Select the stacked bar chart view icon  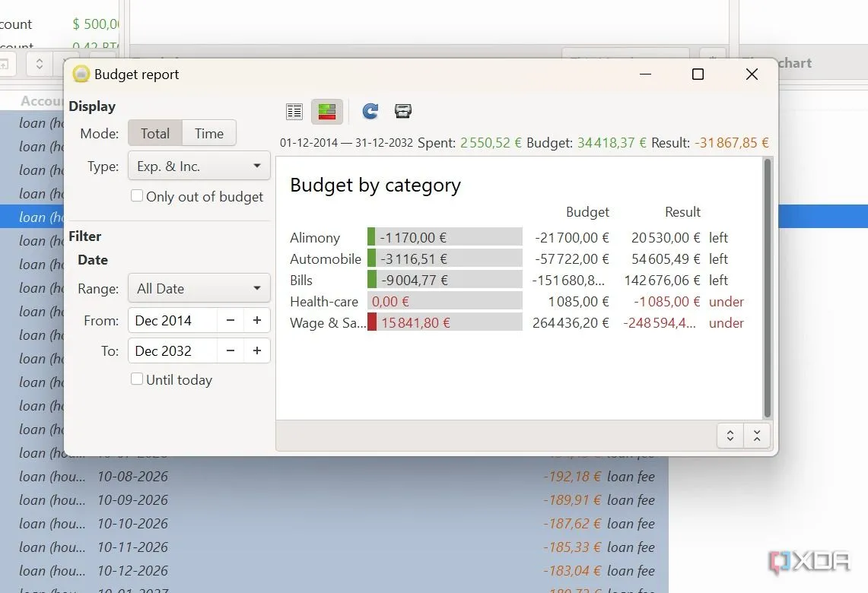[327, 112]
